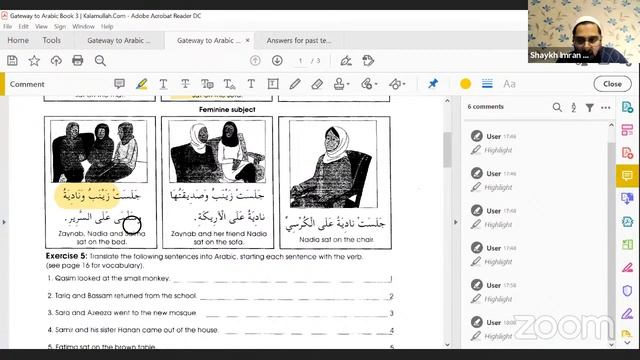The width and height of the screenshot is (640, 360).
Task: Select the Pencil drawing tool
Action: pos(295,84)
